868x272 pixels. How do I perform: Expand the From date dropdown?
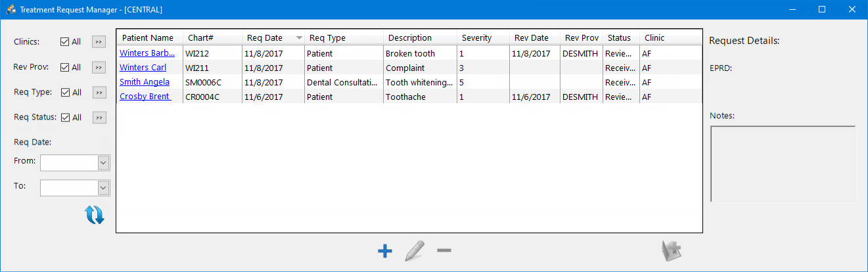tap(103, 163)
